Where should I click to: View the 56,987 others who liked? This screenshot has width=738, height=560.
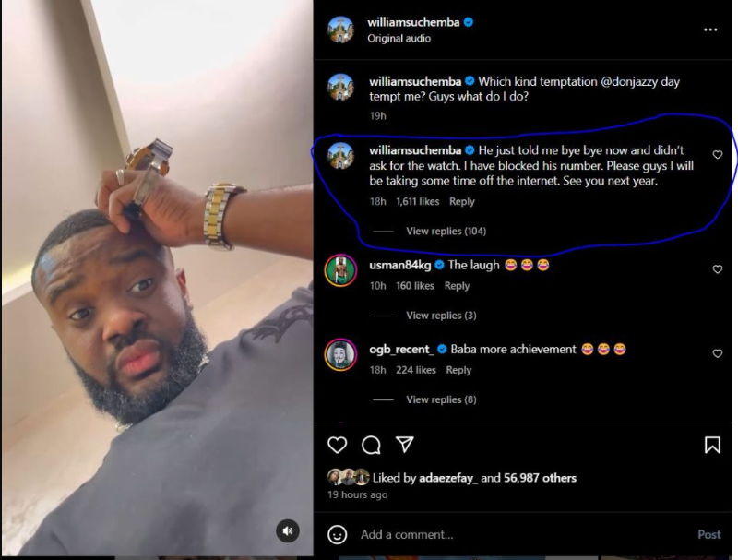click(541, 478)
